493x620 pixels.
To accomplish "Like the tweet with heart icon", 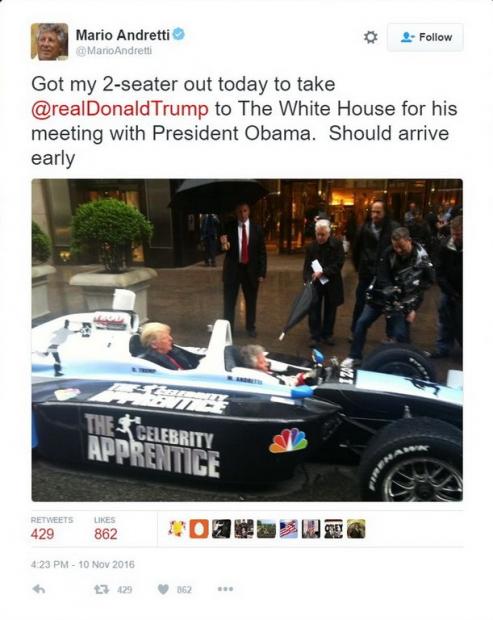I will (163, 590).
